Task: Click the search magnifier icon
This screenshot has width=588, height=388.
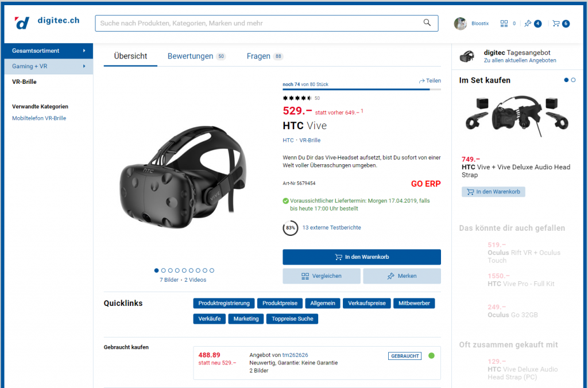Action: click(427, 23)
